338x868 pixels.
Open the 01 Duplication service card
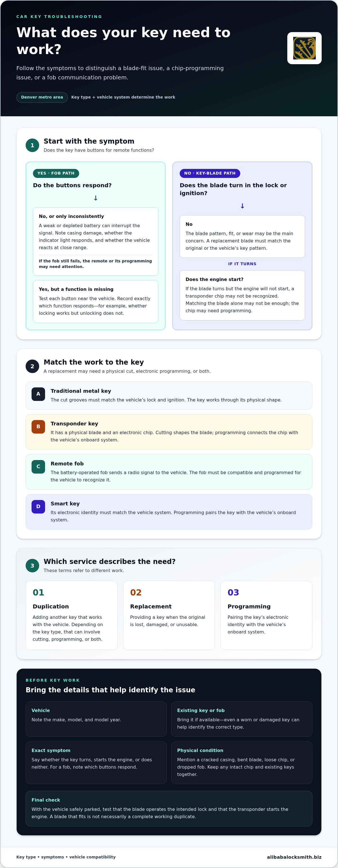coord(72,615)
